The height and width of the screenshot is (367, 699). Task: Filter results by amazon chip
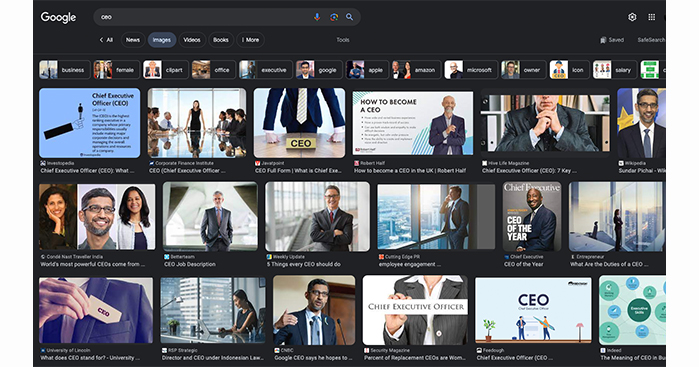(x=416, y=70)
